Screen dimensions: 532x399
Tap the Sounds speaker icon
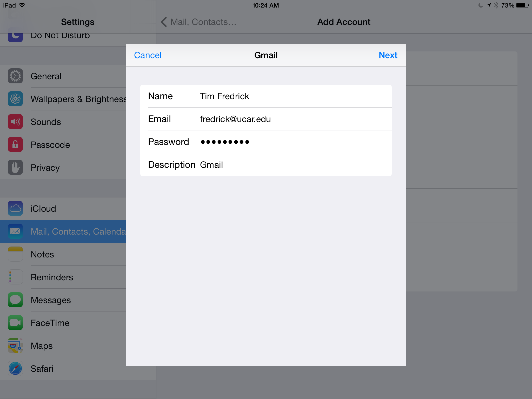coord(15,122)
